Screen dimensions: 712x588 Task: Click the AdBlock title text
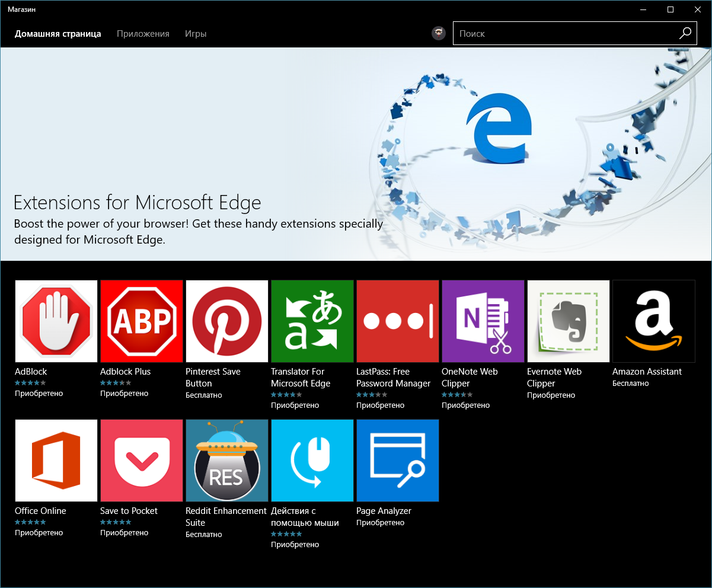click(31, 372)
